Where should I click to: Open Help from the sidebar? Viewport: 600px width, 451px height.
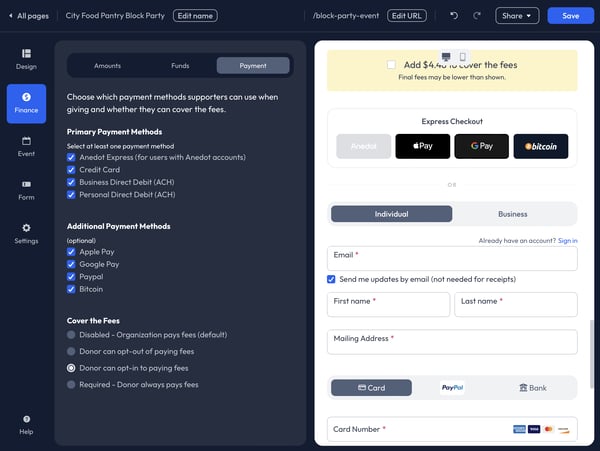[26, 425]
